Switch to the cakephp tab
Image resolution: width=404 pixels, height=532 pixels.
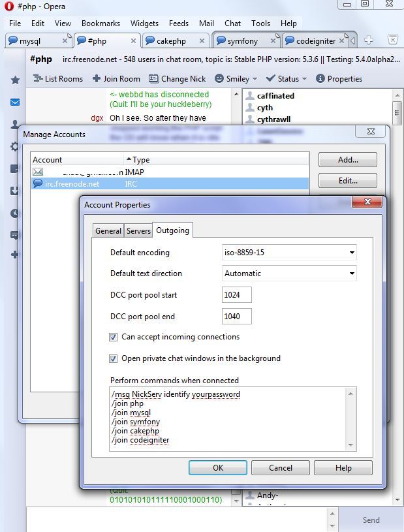(175, 40)
